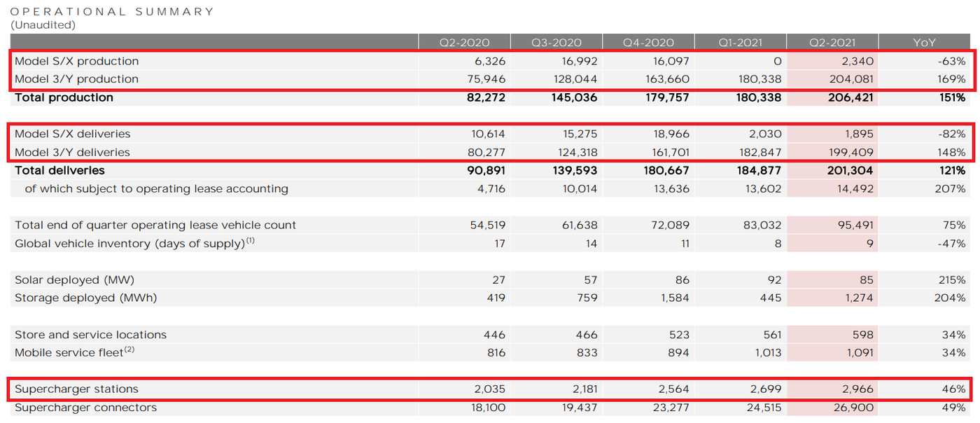Viewport: 980px width, 423px height.
Task: Click the Model 3/Y production row label
Action: 77,79
